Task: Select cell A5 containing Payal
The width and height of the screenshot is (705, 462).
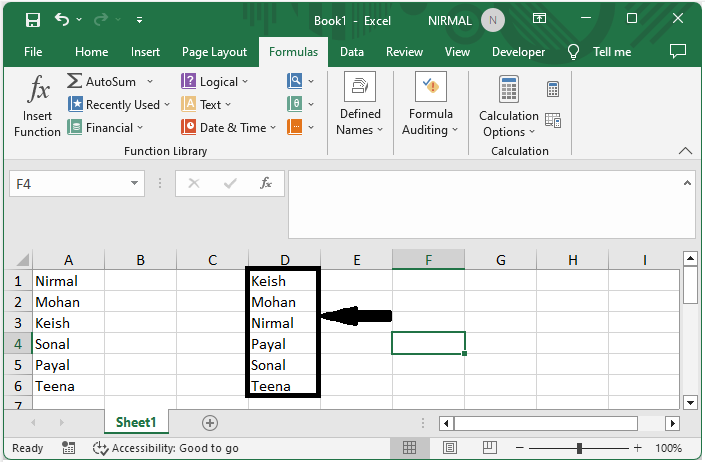Action: pos(68,364)
